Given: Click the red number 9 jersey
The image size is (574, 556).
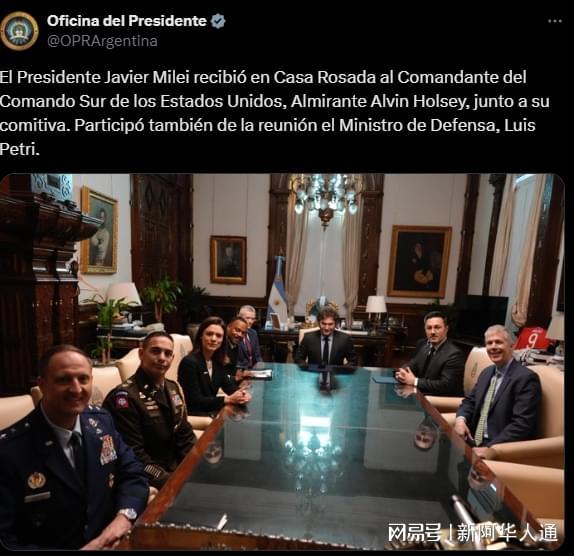Looking at the screenshot, I should pos(532,339).
